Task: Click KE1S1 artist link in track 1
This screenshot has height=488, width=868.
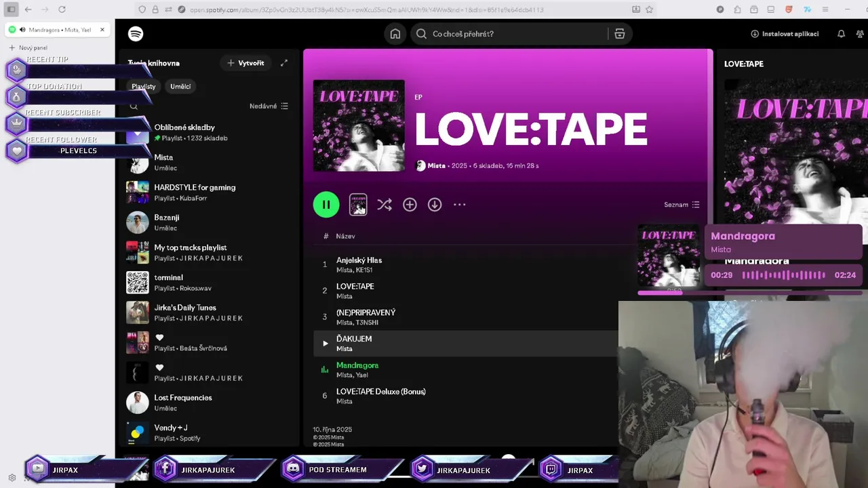Action: [364, 270]
